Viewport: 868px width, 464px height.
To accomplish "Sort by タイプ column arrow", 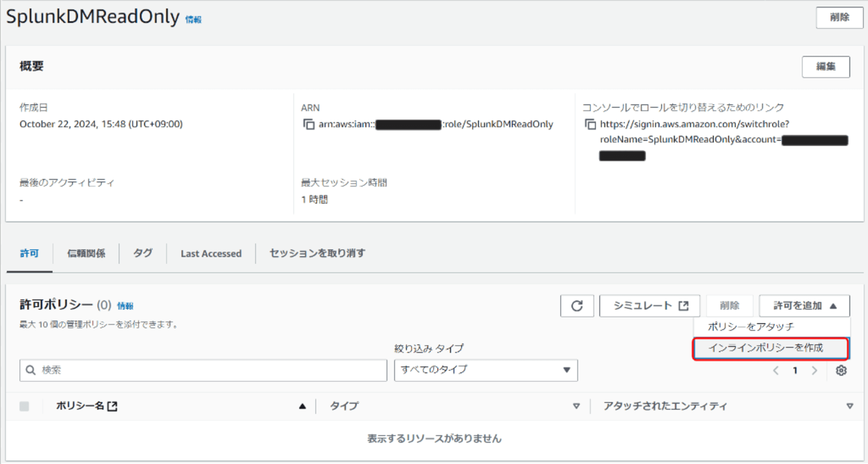I will coord(576,406).
